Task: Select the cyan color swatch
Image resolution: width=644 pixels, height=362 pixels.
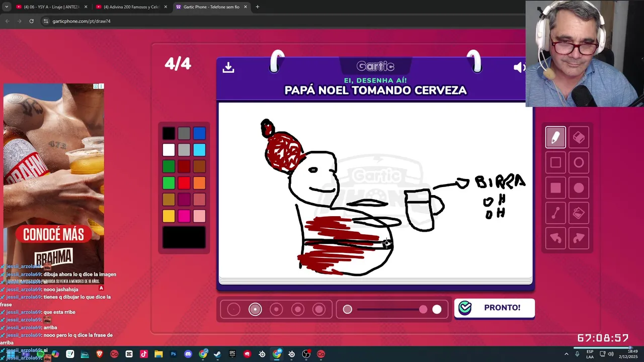Action: click(199, 150)
